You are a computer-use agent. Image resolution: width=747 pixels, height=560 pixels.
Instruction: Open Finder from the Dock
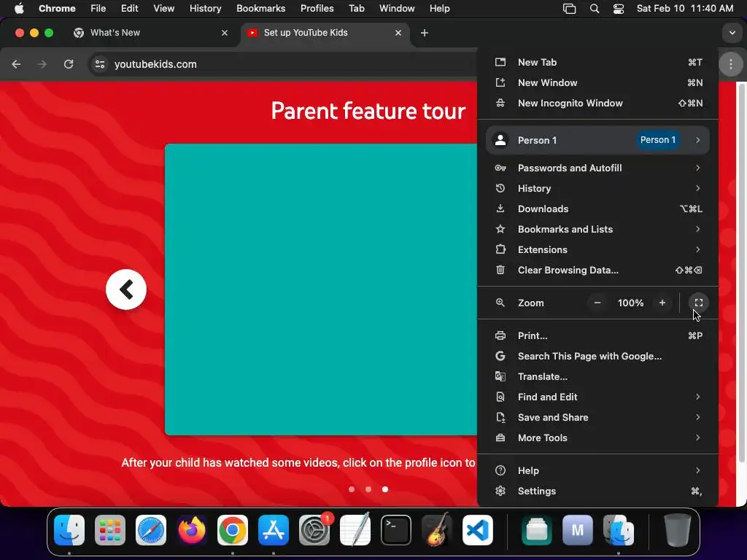pyautogui.click(x=69, y=530)
